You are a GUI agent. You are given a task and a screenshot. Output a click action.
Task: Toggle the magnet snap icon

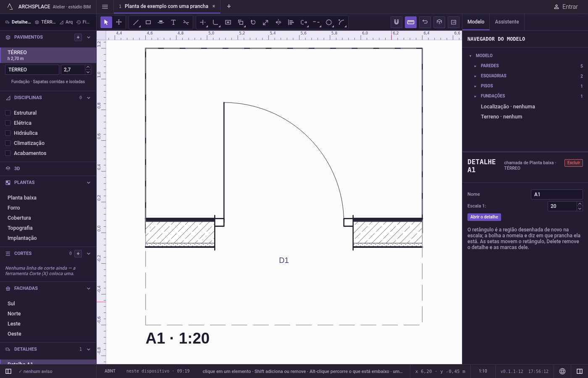396,22
